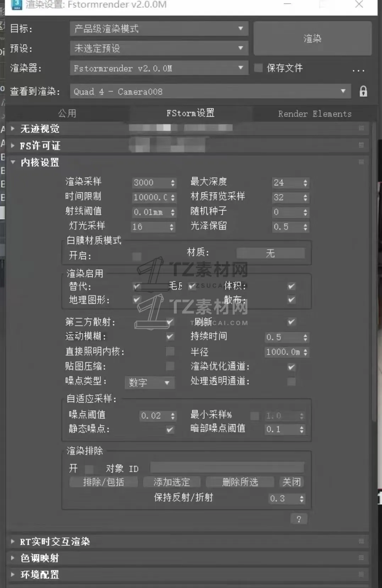Click grip handle of 色调映射 rollout
The height and width of the screenshot is (588, 382).
[x=361, y=558]
